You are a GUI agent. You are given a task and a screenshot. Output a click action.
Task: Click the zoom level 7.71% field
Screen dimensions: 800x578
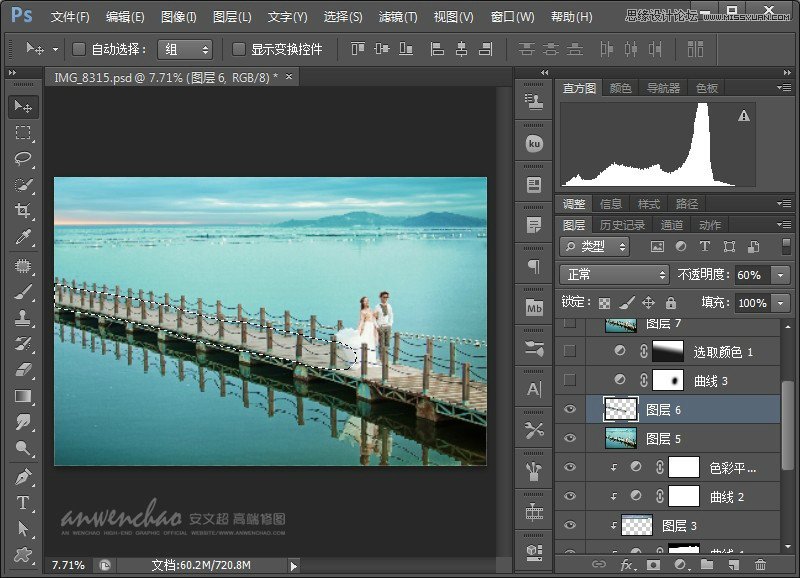pos(68,565)
